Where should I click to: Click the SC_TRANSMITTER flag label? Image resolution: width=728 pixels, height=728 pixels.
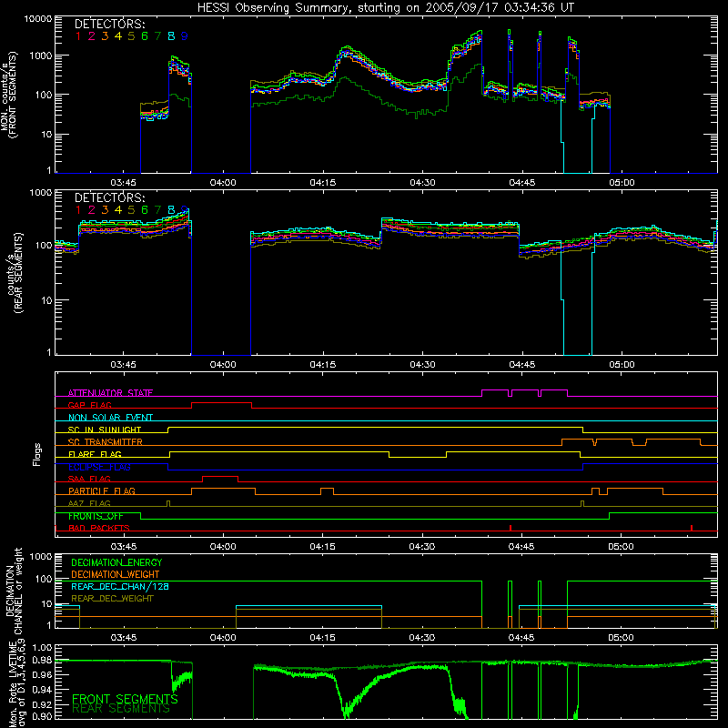point(106,442)
